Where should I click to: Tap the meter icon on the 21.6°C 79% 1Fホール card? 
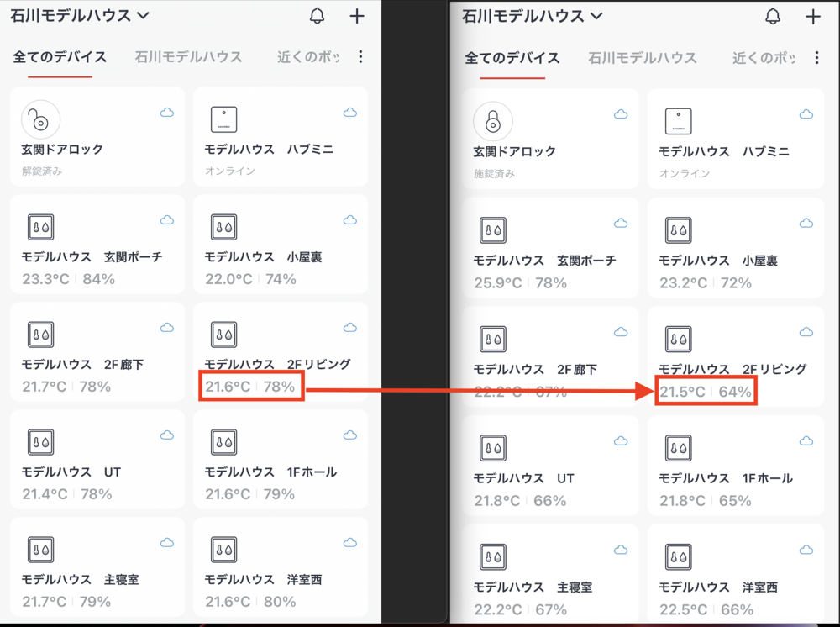[x=224, y=442]
